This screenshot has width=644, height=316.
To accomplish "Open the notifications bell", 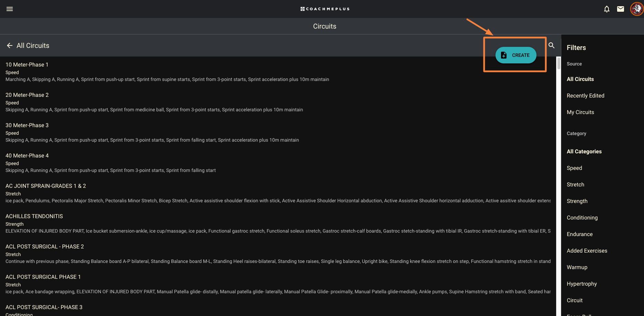I will 607,9.
